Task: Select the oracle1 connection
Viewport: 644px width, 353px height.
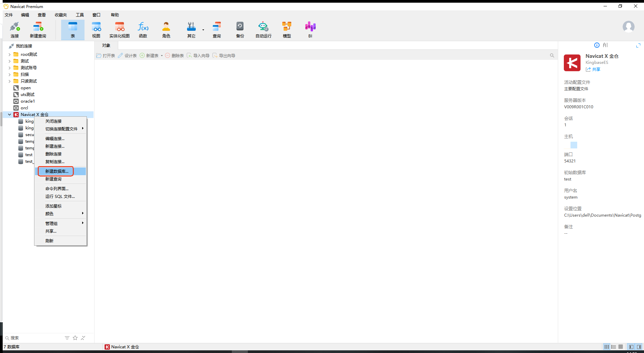Action: (x=28, y=101)
